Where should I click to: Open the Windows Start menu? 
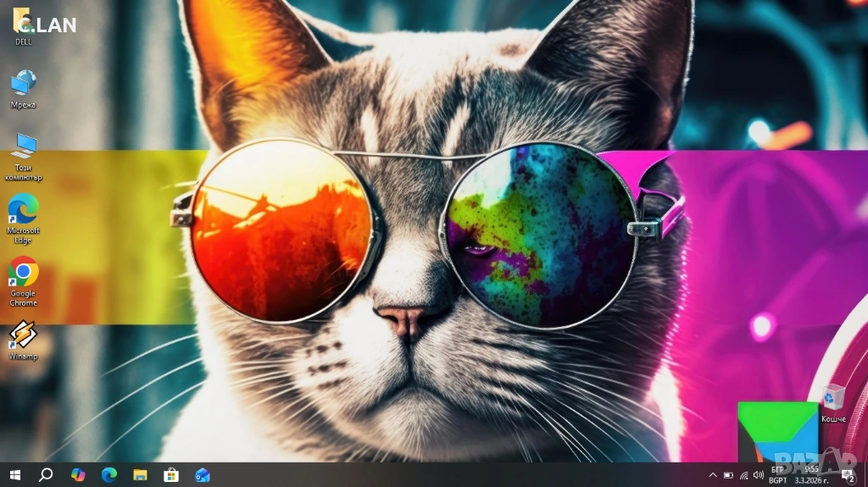click(15, 475)
